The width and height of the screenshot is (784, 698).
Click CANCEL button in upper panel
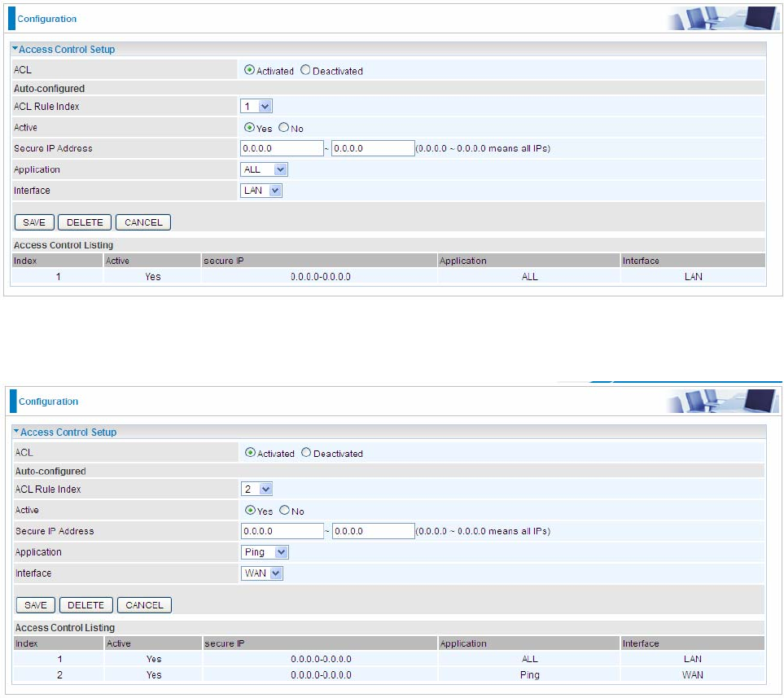click(143, 222)
